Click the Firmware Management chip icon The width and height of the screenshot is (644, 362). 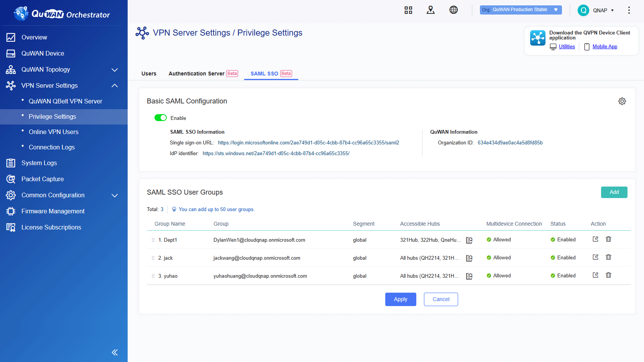point(11,211)
